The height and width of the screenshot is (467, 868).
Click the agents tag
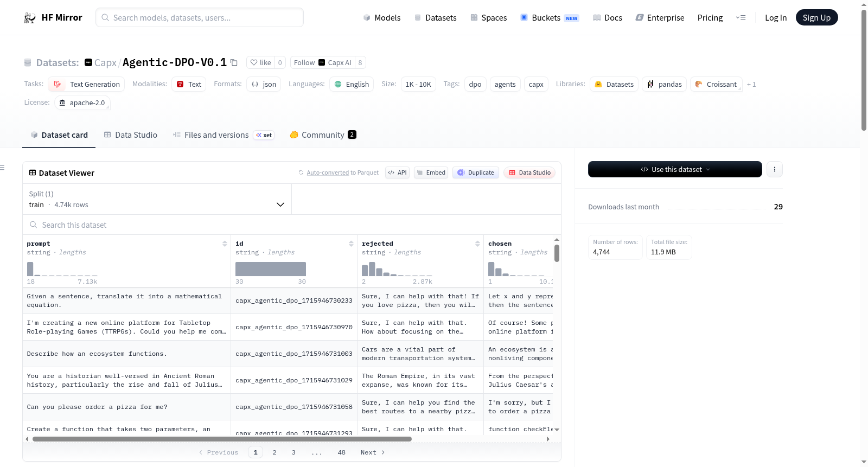click(x=505, y=84)
